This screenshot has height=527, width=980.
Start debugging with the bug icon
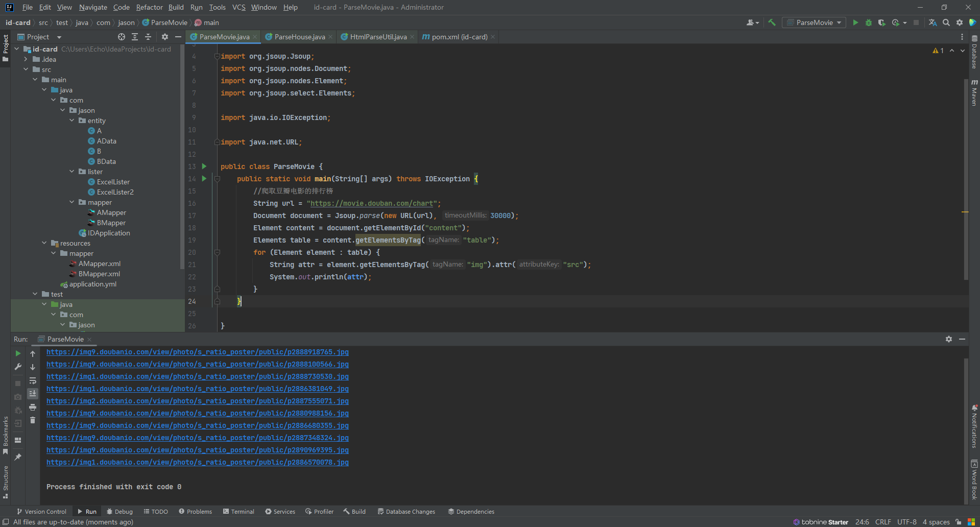869,22
